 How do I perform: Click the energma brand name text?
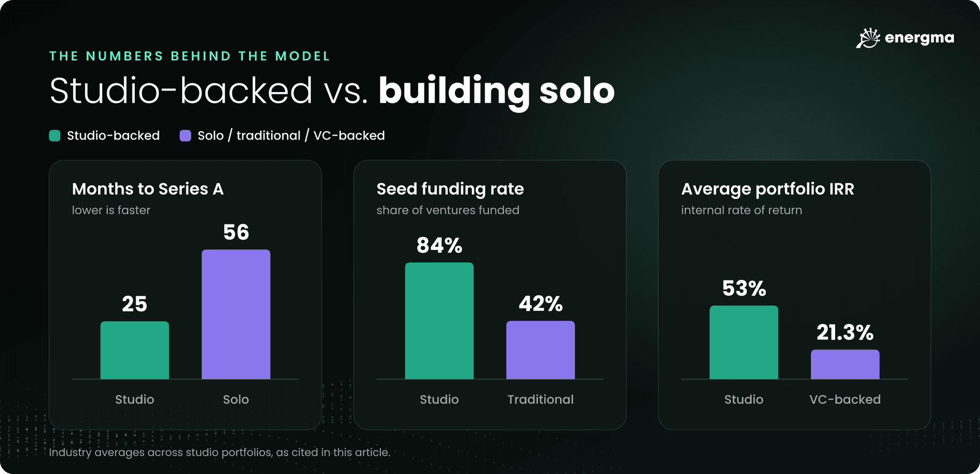click(919, 38)
